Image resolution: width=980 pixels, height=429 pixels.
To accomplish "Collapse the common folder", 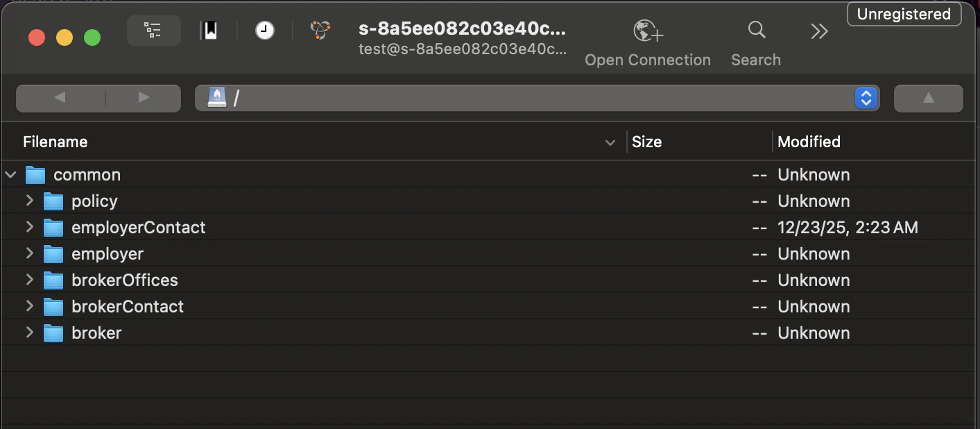I will [x=10, y=174].
